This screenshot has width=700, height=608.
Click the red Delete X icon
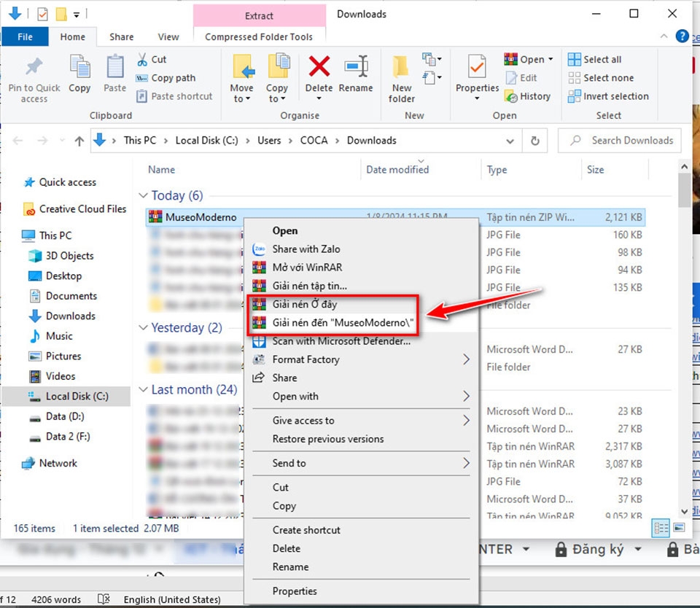click(319, 66)
